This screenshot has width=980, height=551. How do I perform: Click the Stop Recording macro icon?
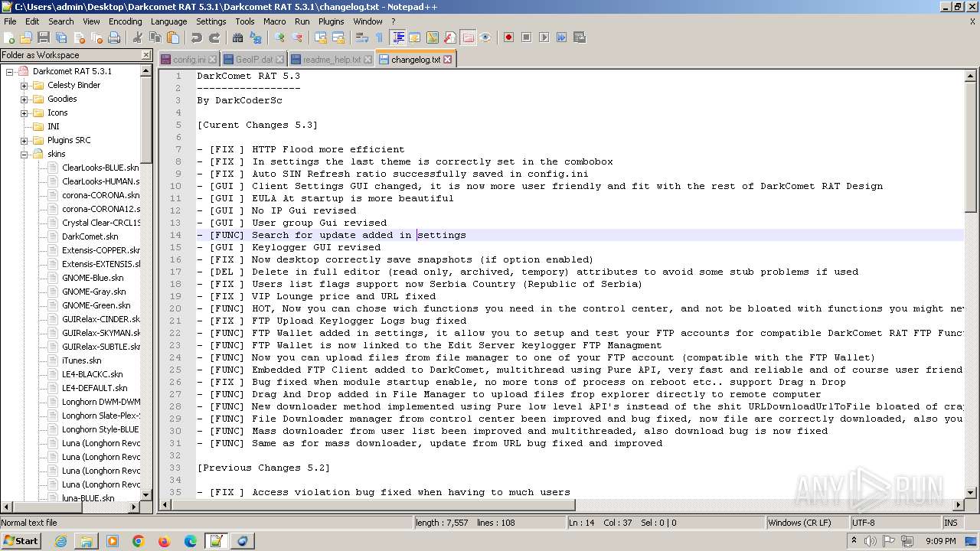[x=526, y=37]
